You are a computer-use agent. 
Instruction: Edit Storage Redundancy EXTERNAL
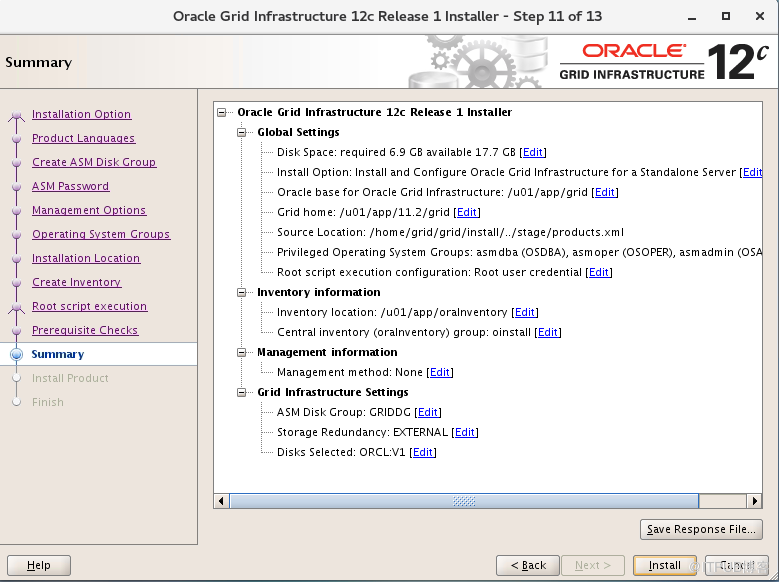tap(465, 432)
